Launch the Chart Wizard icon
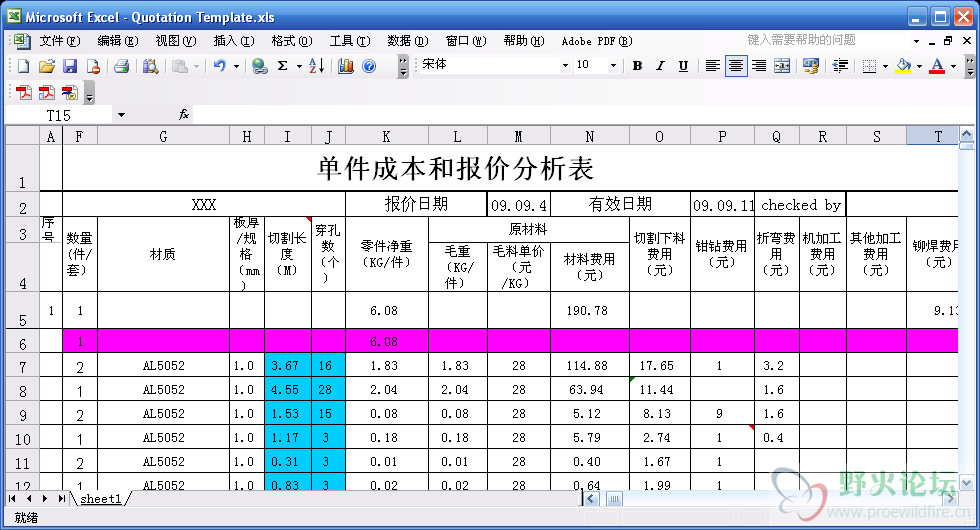Image resolution: width=980 pixels, height=530 pixels. [346, 66]
